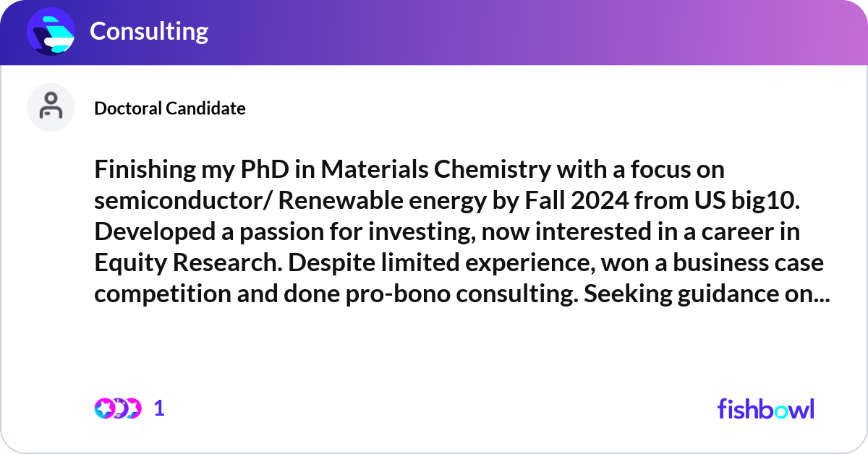868x454 pixels.
Task: Click the white post card body
Action: coord(434,347)
